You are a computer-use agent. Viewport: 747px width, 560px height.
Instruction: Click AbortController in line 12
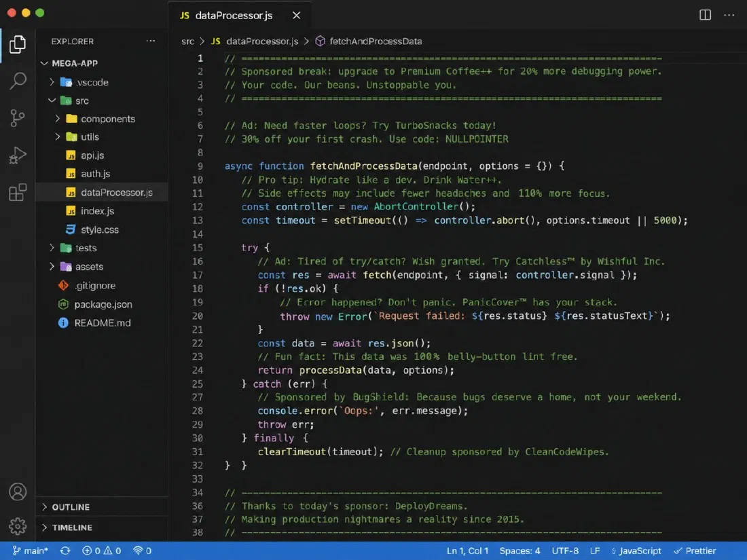(x=416, y=206)
